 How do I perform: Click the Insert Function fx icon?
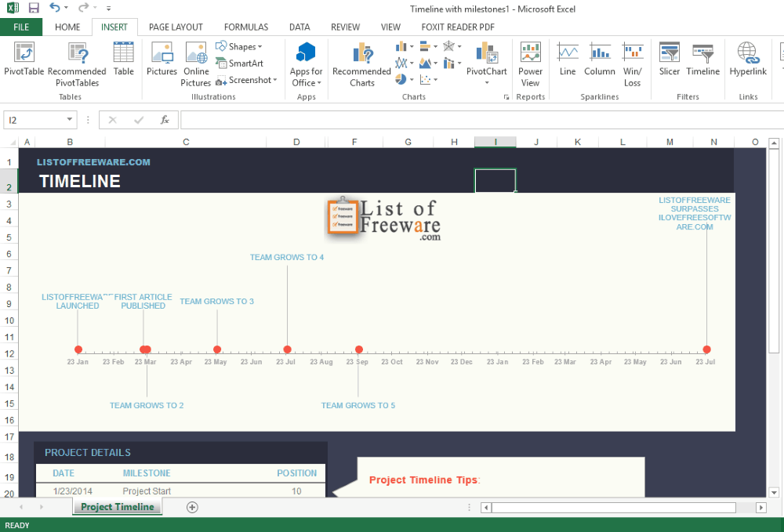[165, 120]
